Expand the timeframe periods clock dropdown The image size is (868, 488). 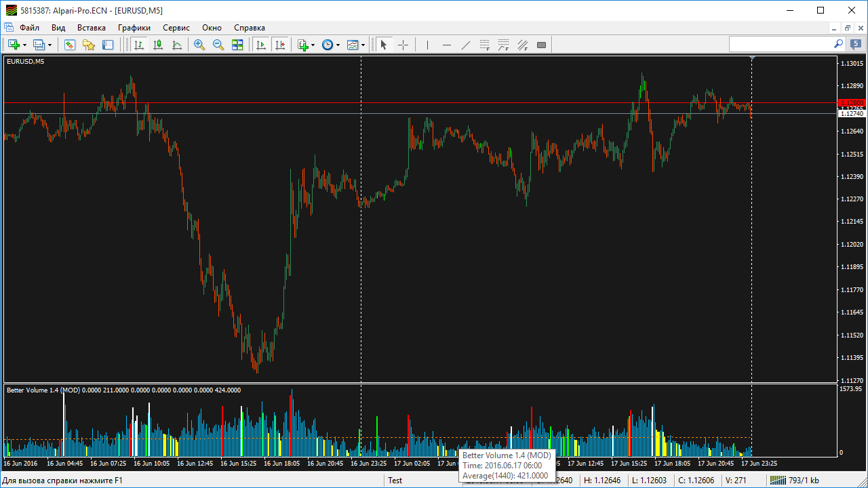point(338,45)
